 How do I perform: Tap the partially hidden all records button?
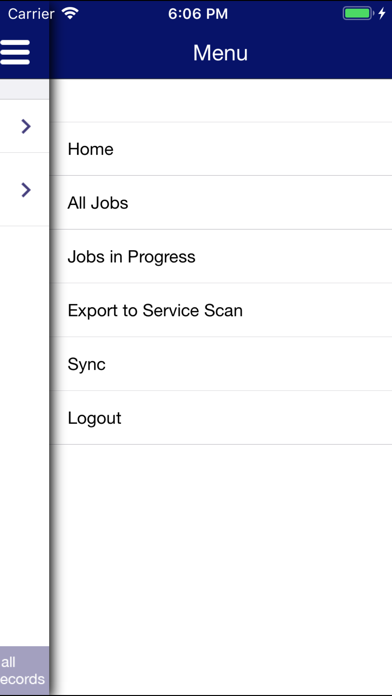point(24,671)
